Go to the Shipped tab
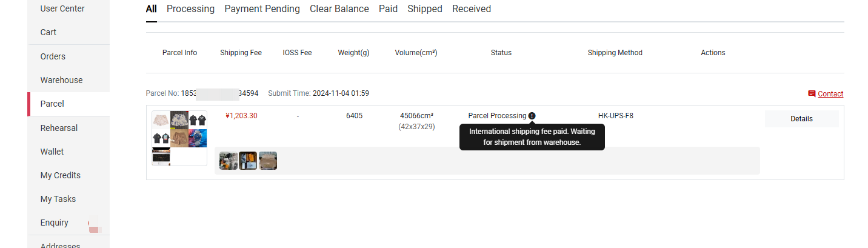868x248 pixels. click(425, 9)
